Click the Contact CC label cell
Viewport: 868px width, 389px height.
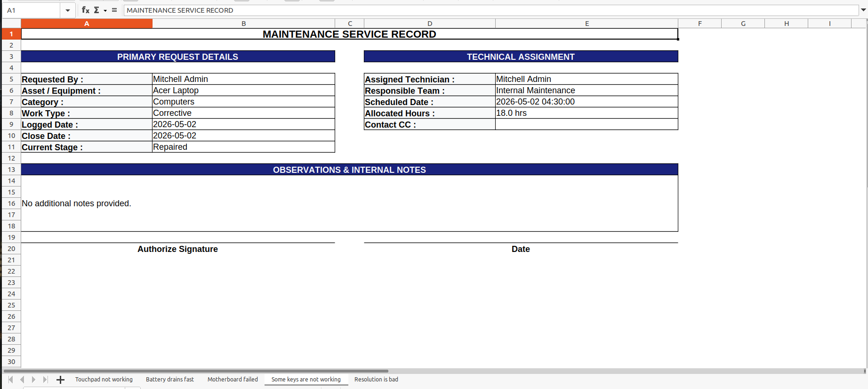(x=430, y=124)
